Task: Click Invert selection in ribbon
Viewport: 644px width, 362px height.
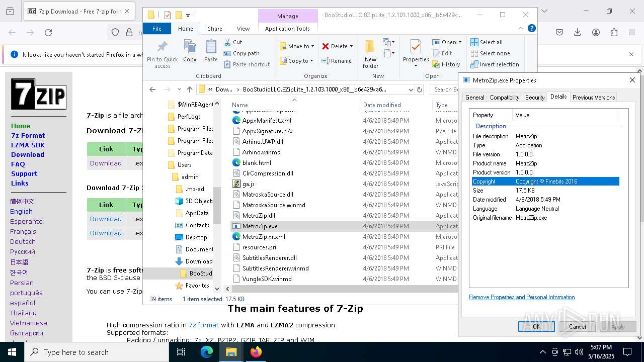Action: click(495, 64)
